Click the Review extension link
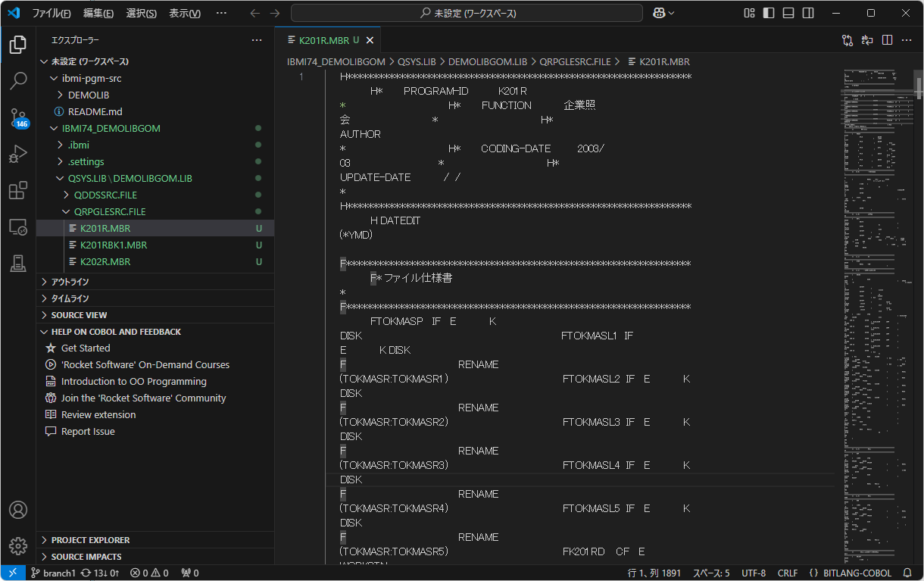Screen dimensions: 924x581 pos(155,414)
